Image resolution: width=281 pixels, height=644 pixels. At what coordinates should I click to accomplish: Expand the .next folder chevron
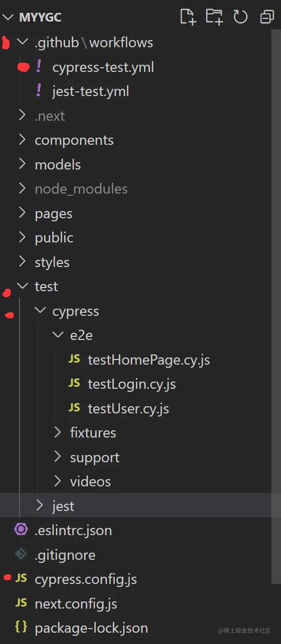click(22, 115)
